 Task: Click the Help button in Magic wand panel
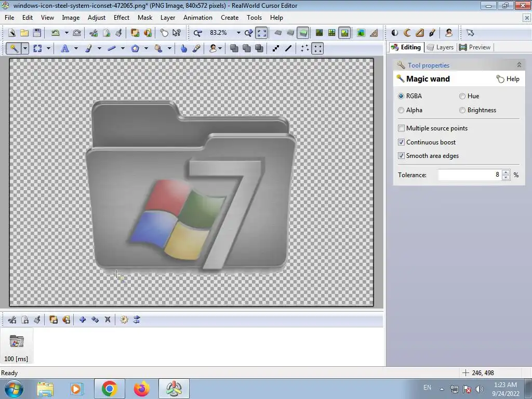[508, 79]
